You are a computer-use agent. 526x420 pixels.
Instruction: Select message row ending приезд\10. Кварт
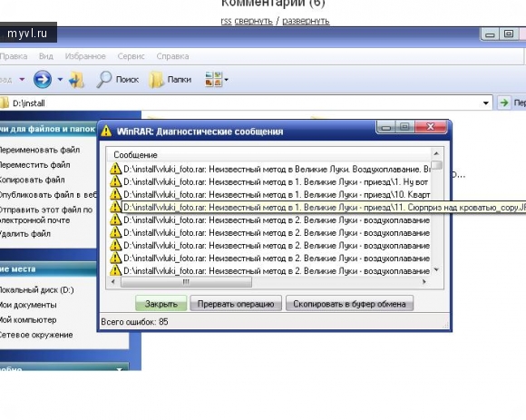point(269,194)
